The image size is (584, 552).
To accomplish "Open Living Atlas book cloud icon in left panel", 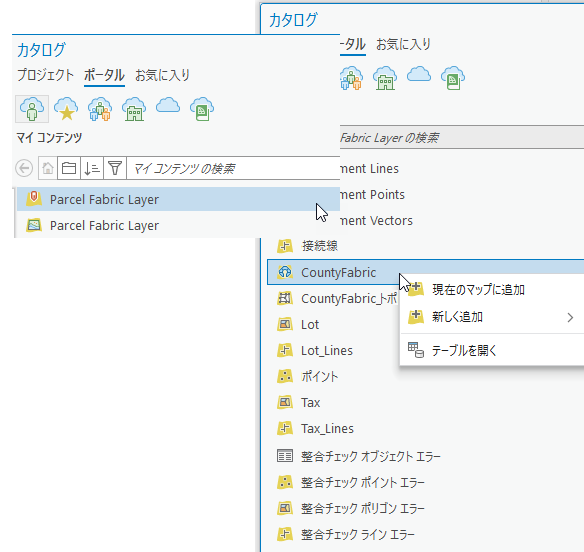I will [x=202, y=109].
